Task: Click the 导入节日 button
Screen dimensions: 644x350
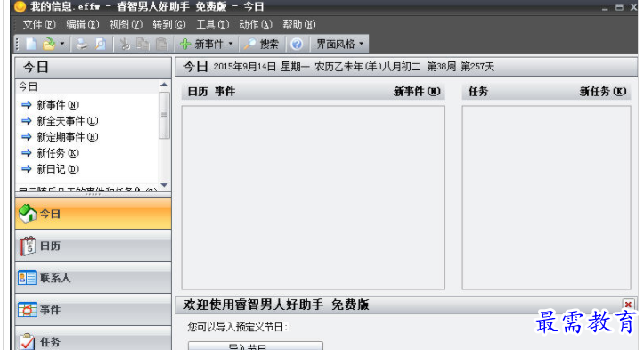Action: pos(256,346)
